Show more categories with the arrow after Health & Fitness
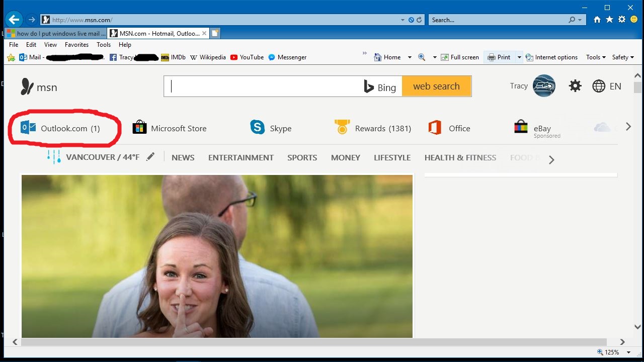Screen dimensions: 644x362 tap(551, 160)
